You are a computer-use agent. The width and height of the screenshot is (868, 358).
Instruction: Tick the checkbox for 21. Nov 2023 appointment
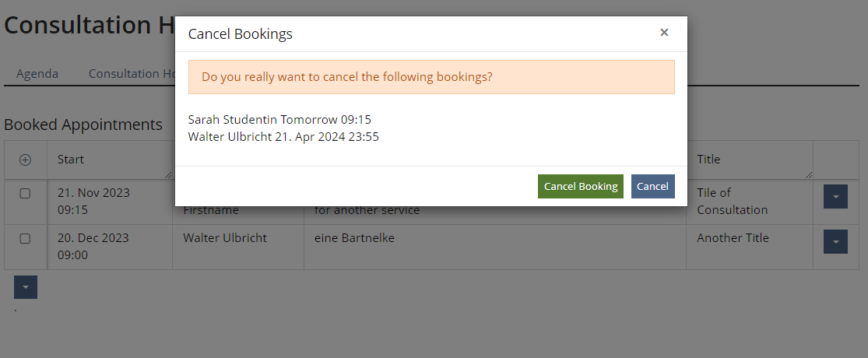click(x=25, y=193)
